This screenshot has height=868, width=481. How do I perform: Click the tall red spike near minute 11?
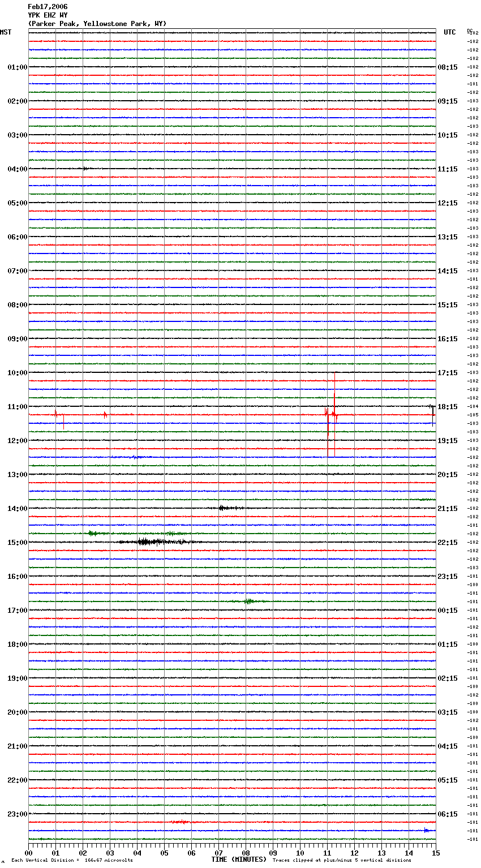pyautogui.click(x=334, y=415)
